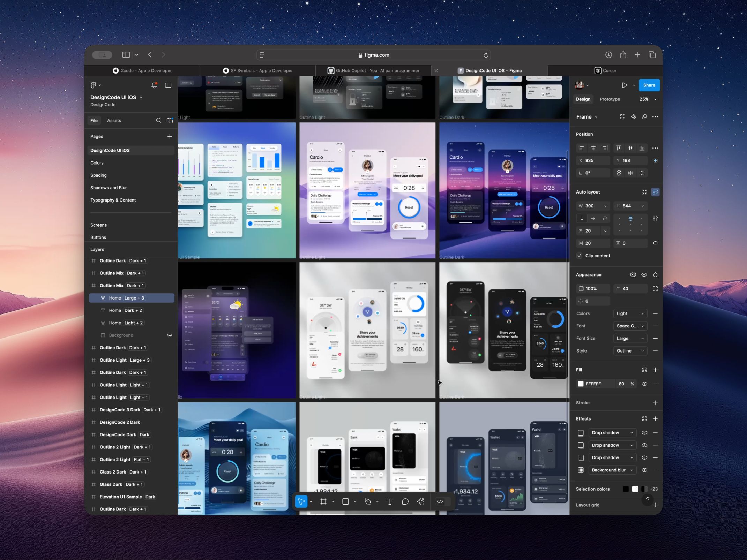
Task: Open Background blur effect type dropdown
Action: point(612,470)
